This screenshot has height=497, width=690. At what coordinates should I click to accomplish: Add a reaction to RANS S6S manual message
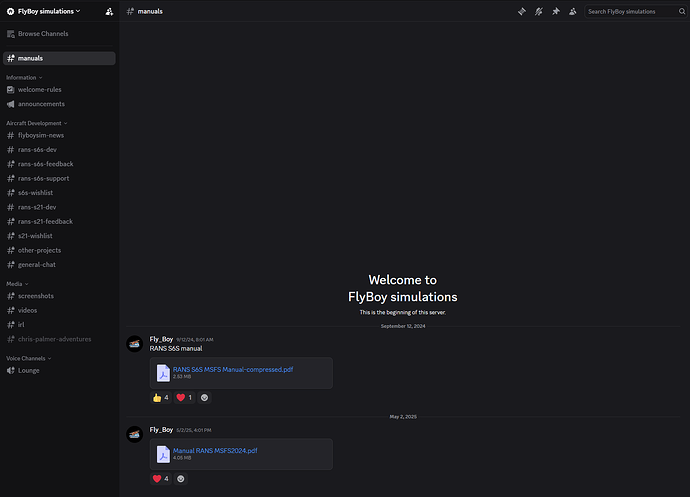point(204,398)
